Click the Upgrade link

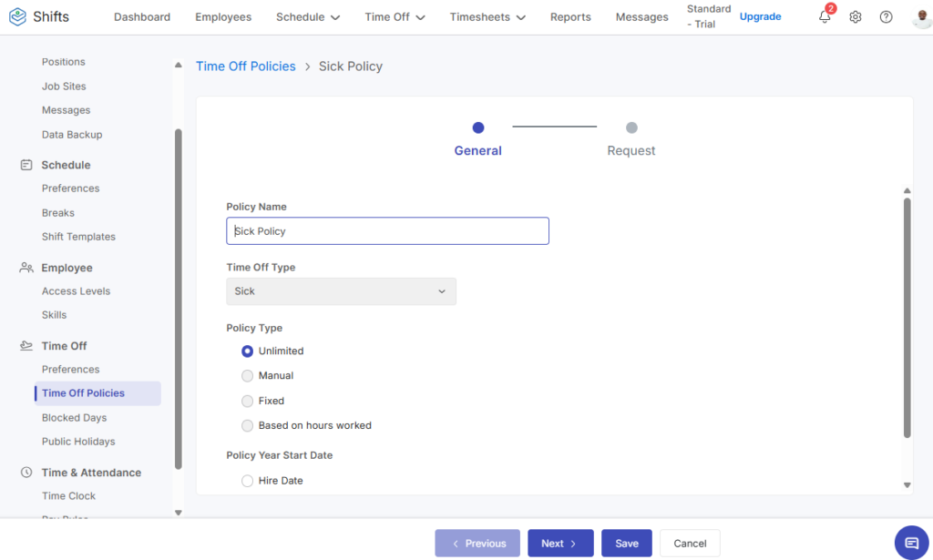760,16
